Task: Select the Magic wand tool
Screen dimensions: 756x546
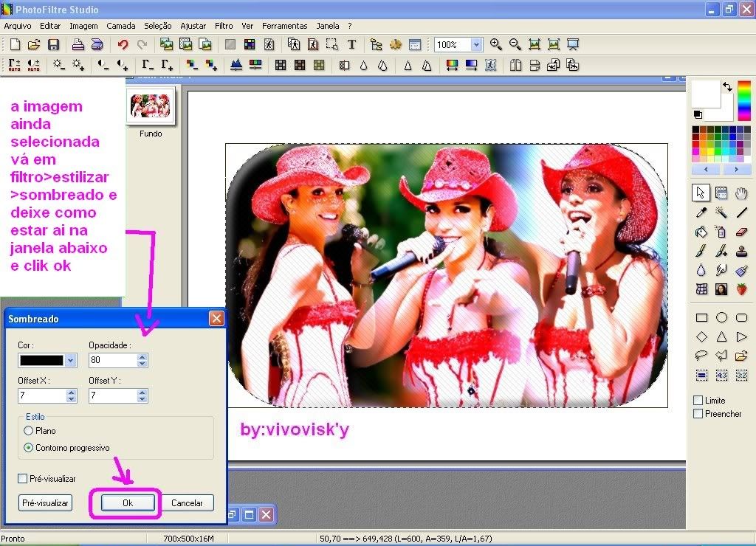Action: 721,212
